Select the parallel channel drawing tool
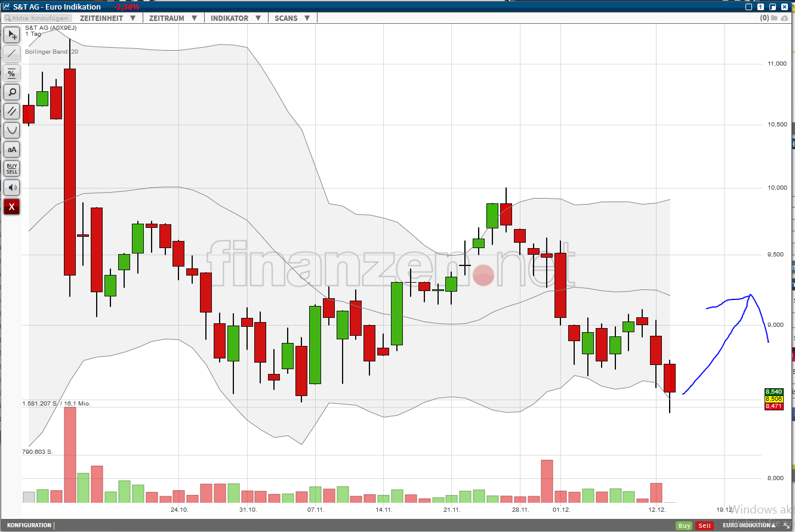The image size is (795, 532). (11, 111)
